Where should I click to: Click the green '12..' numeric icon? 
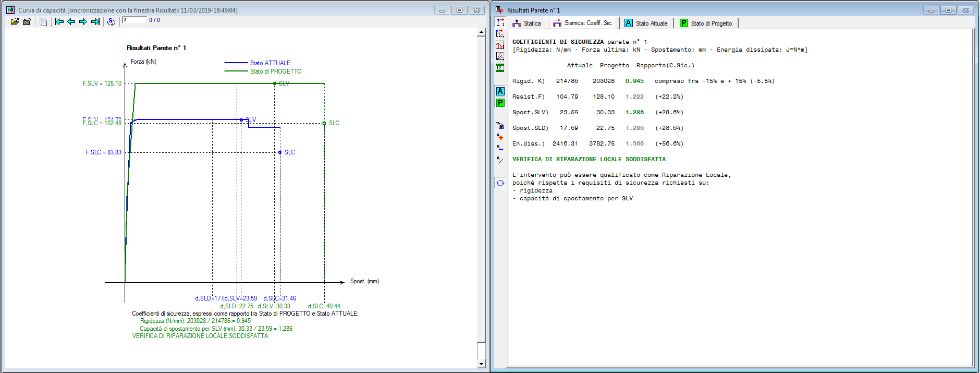pyautogui.click(x=500, y=68)
